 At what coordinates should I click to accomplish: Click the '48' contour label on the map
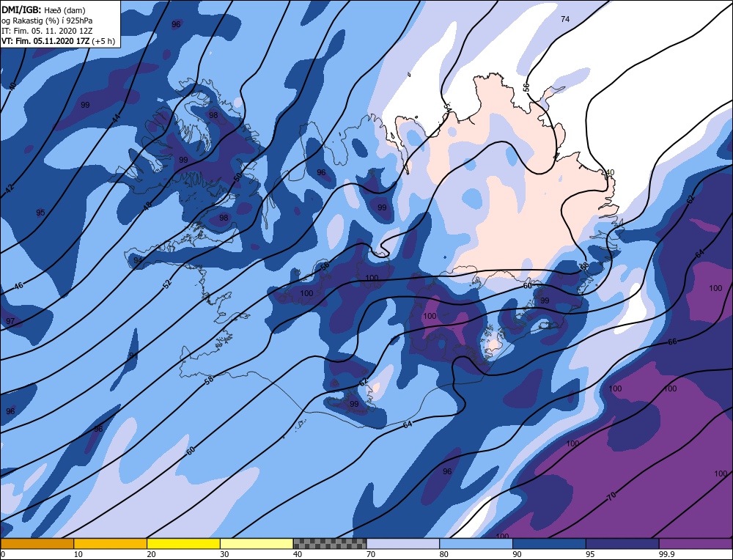coord(147,206)
